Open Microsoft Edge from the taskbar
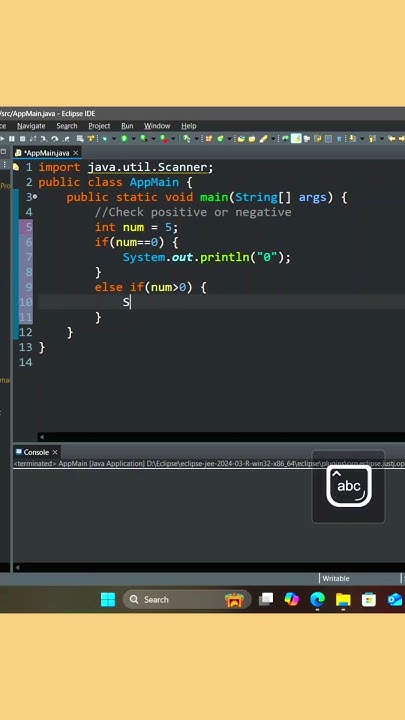The width and height of the screenshot is (405, 720). pos(317,600)
